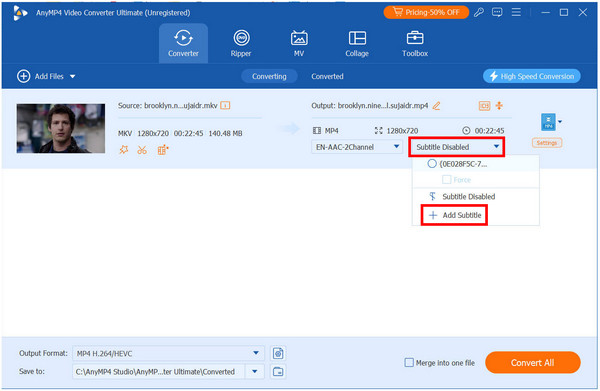
Task: Open the Output Format MP4 H.264/HEVC dropdown
Action: coord(168,353)
